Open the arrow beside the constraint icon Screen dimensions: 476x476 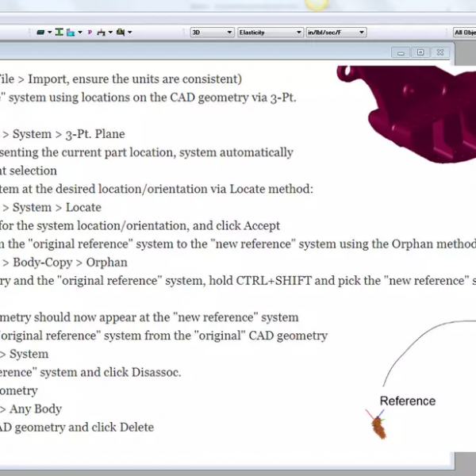[x=110, y=33]
